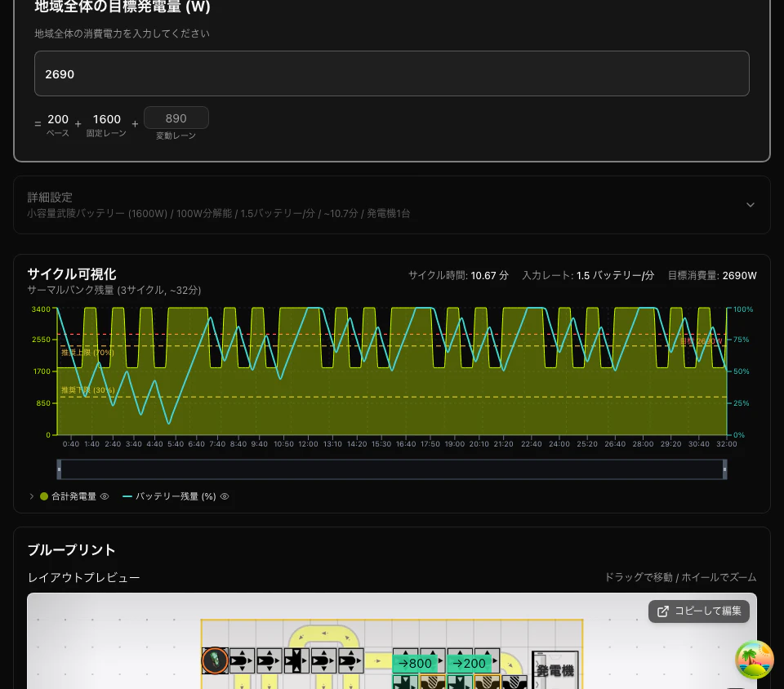Select the converger tile with inward vertical arrows

(x=296, y=660)
